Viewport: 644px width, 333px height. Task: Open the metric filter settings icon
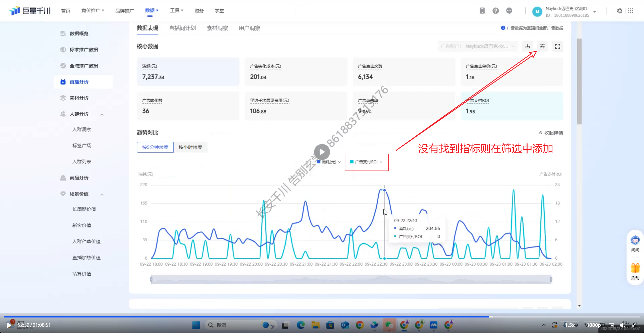click(x=542, y=47)
